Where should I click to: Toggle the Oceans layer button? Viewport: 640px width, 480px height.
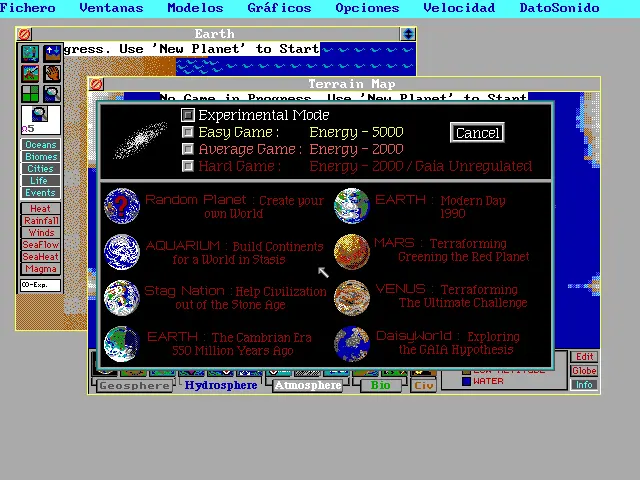click(x=41, y=145)
